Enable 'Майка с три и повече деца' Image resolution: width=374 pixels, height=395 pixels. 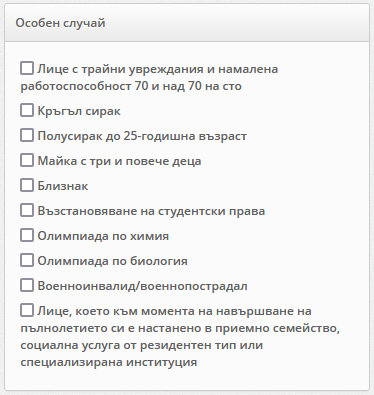[27, 160]
